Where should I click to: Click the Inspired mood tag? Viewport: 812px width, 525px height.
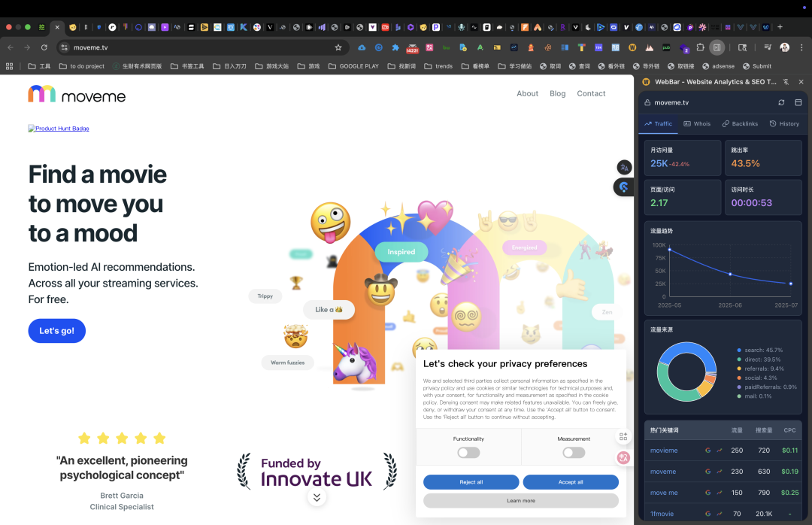401,252
